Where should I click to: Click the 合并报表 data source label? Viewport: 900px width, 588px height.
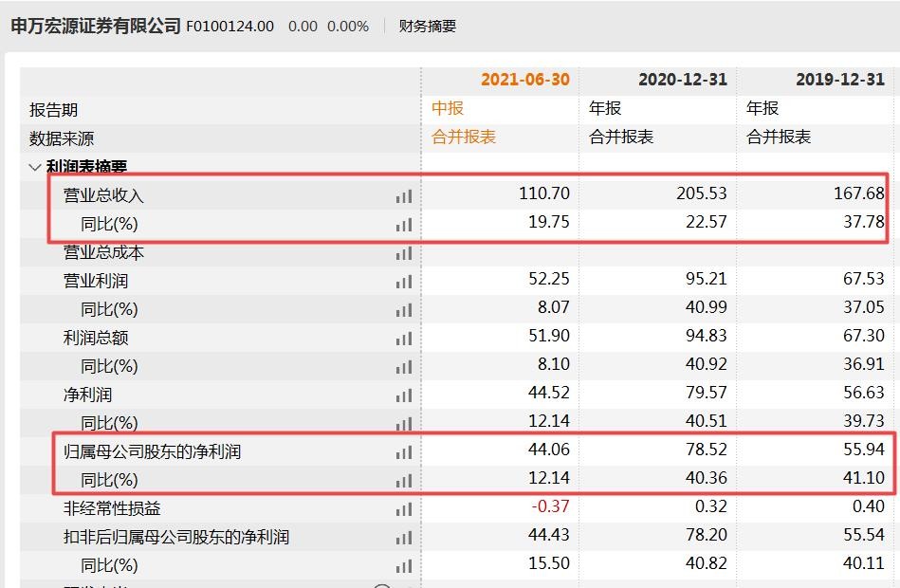[x=463, y=138]
